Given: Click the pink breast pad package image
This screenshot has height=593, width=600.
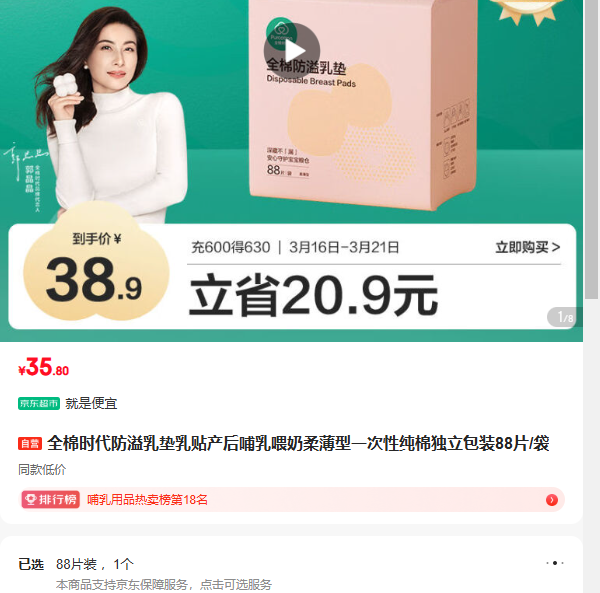Looking at the screenshot, I should tap(364, 103).
